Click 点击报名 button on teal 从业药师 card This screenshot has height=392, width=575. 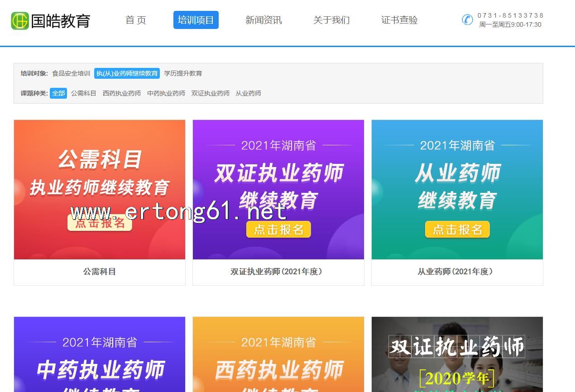pyautogui.click(x=457, y=229)
